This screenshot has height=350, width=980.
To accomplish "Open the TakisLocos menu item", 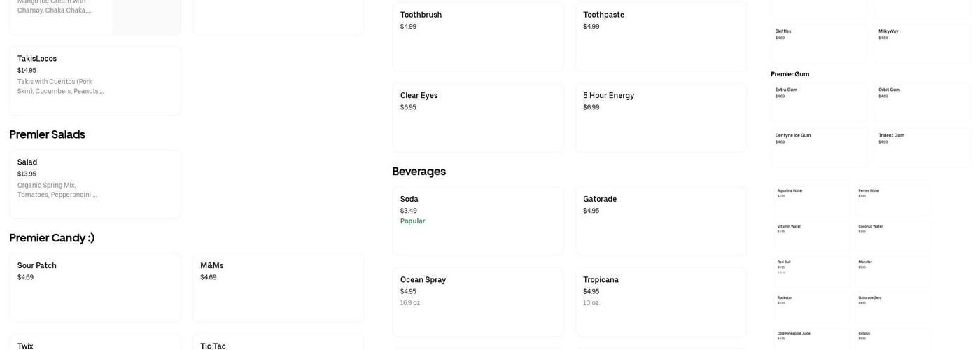I will tap(94, 80).
